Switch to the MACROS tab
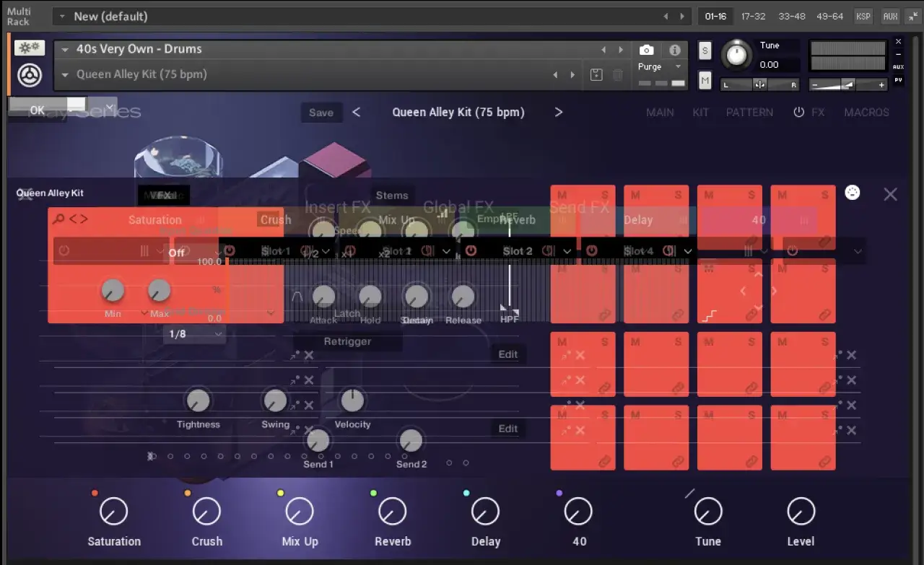Screen dimensions: 924x565 pyautogui.click(x=866, y=113)
